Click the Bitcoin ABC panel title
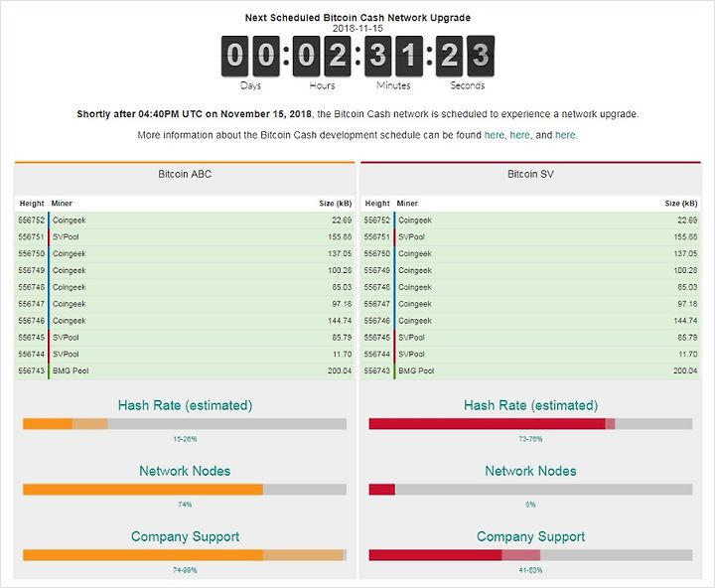The image size is (715, 588). pos(185,174)
